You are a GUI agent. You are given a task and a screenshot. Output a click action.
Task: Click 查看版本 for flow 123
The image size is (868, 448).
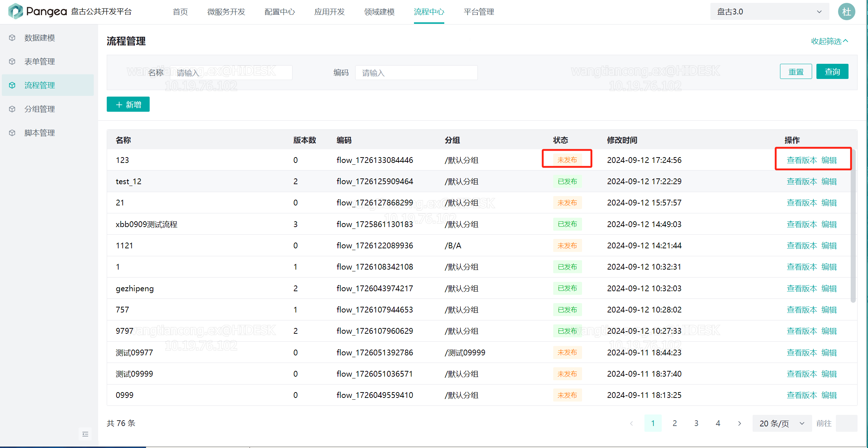point(802,160)
